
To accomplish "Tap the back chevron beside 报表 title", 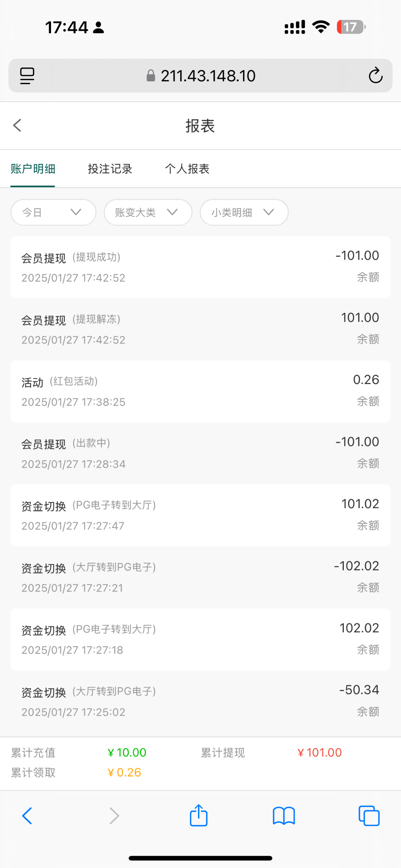I will (x=17, y=125).
